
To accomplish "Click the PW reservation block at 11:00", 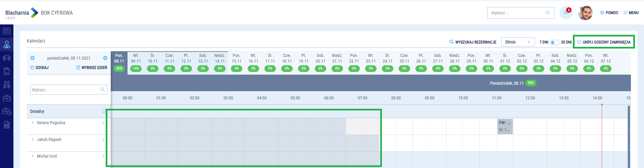I will (505, 126).
